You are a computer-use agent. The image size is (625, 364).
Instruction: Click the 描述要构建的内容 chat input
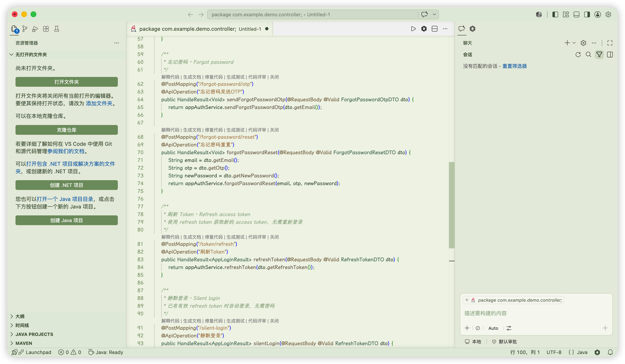536,313
